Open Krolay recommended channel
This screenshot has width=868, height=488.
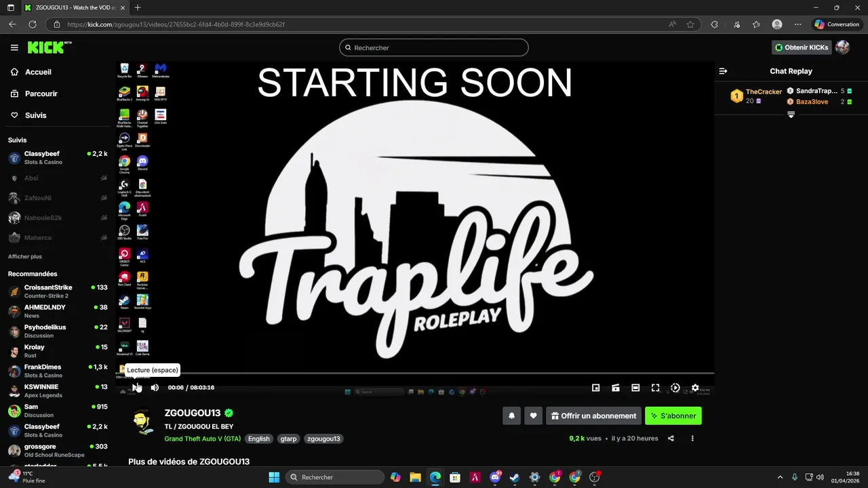click(58, 351)
